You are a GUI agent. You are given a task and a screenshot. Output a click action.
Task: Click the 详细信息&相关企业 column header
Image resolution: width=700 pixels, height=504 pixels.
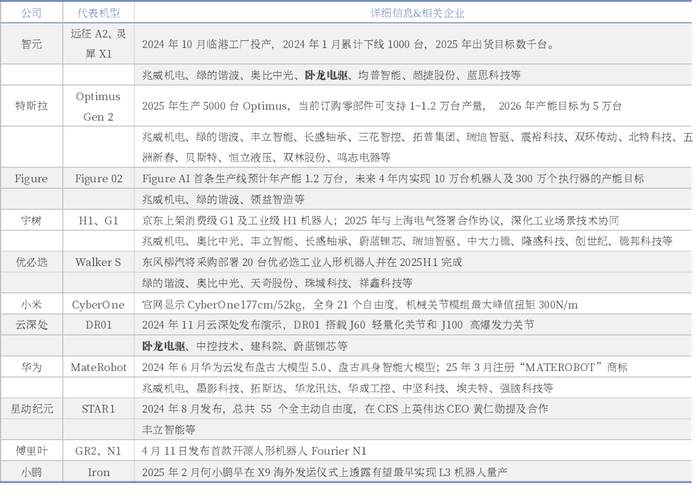pos(417,13)
